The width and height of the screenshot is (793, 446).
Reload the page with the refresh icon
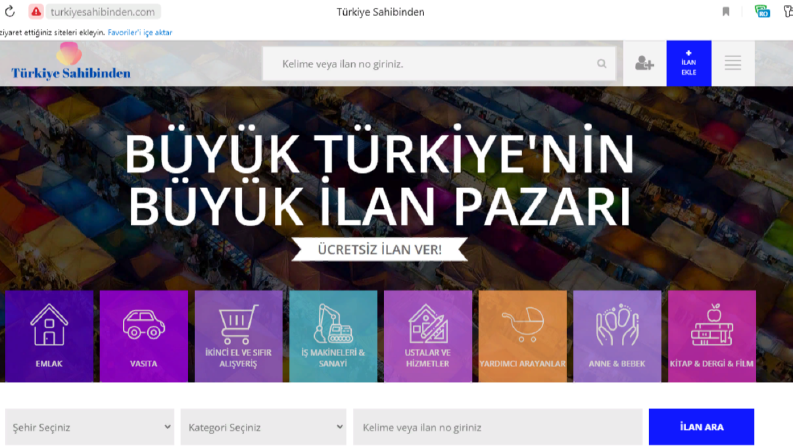[10, 11]
